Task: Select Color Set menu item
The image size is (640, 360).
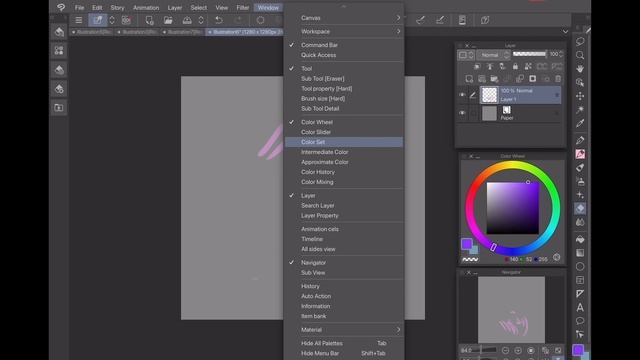Action: point(344,142)
